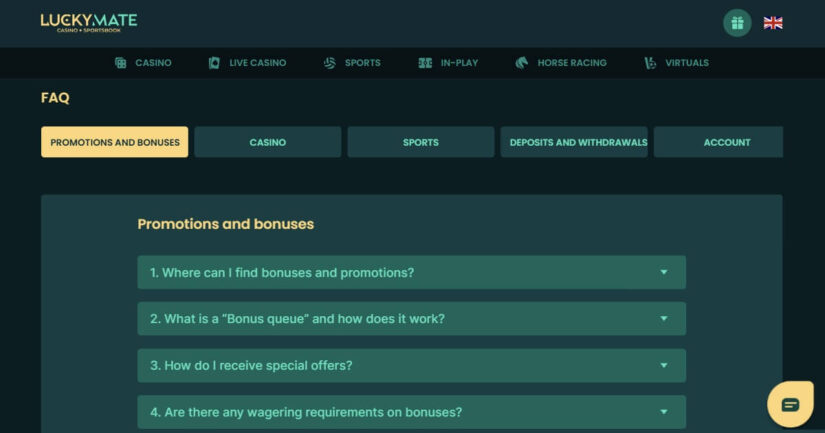Click the LuckyMate logo
Image resolution: width=825 pixels, height=433 pixels.
point(89,22)
